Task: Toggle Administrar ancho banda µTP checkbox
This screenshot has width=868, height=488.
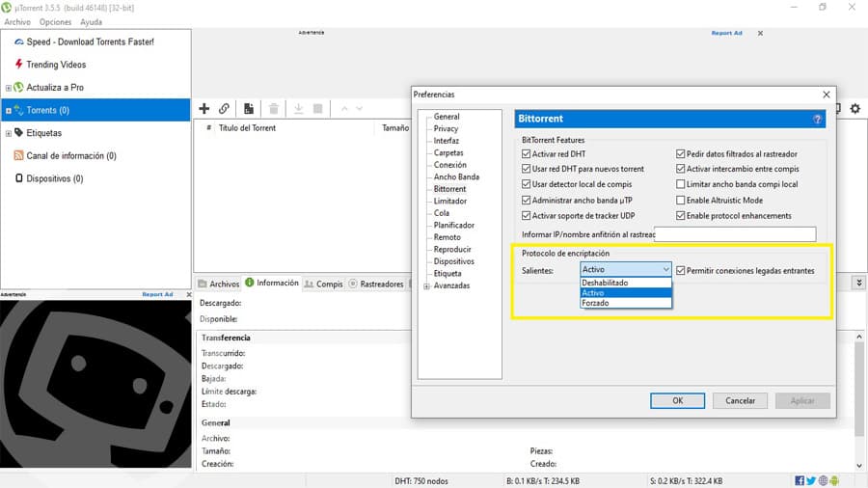Action: click(x=526, y=201)
